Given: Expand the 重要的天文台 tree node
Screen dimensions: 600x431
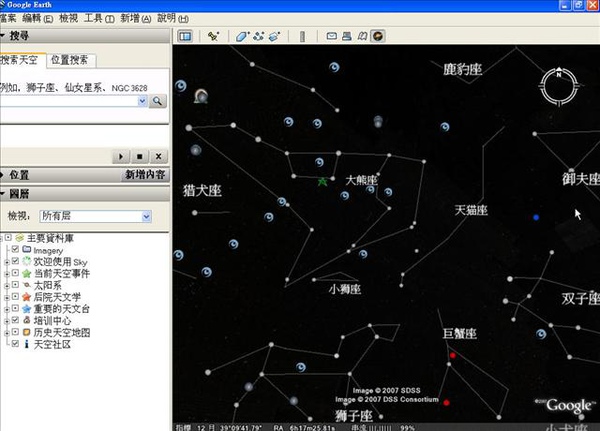Looking at the screenshot, I should (7, 309).
